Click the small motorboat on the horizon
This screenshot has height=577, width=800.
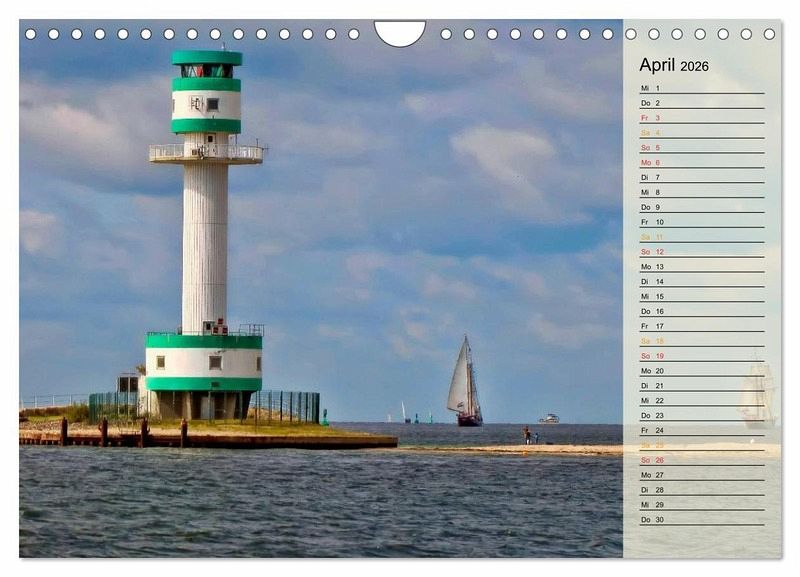point(549,418)
